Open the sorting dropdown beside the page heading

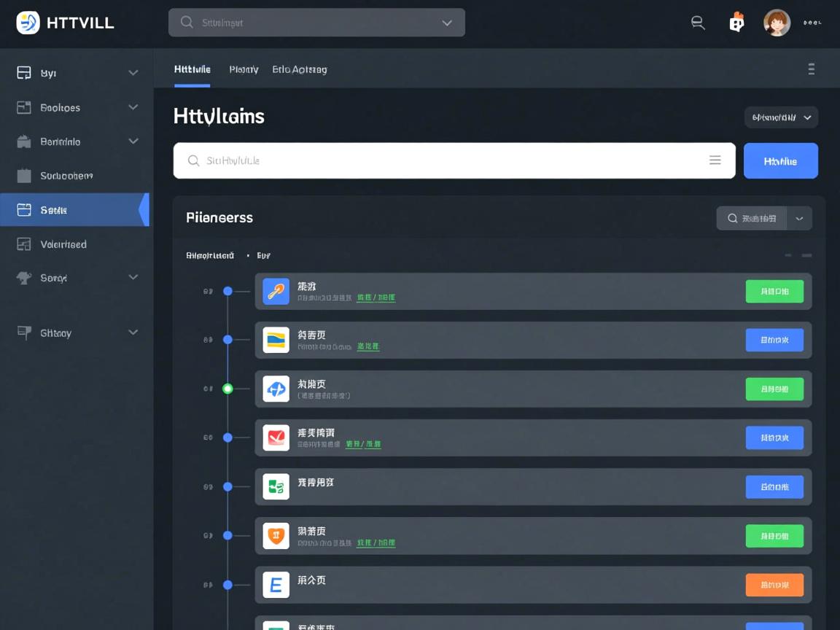click(781, 117)
